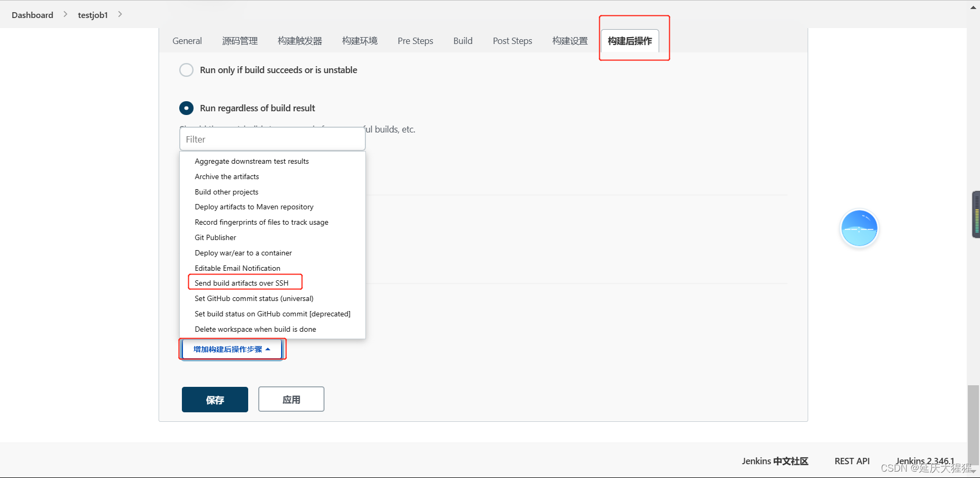
Task: Open Jenkins 2.346.1 version link
Action: 925,461
